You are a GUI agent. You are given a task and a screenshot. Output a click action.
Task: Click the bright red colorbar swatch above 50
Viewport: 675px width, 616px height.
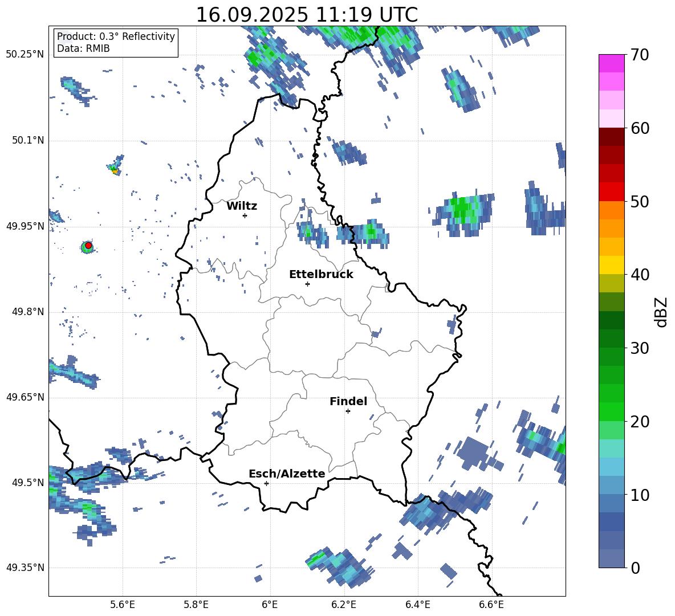click(611, 192)
